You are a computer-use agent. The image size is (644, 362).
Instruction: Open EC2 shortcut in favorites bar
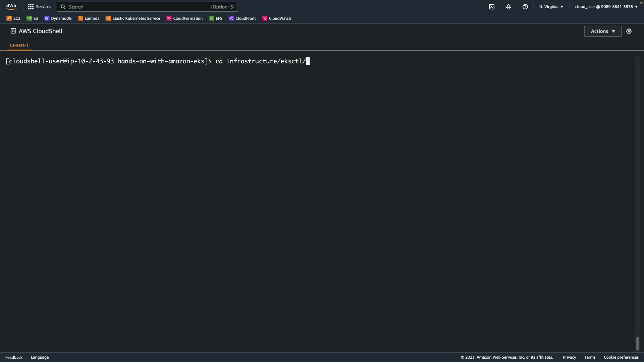(13, 18)
